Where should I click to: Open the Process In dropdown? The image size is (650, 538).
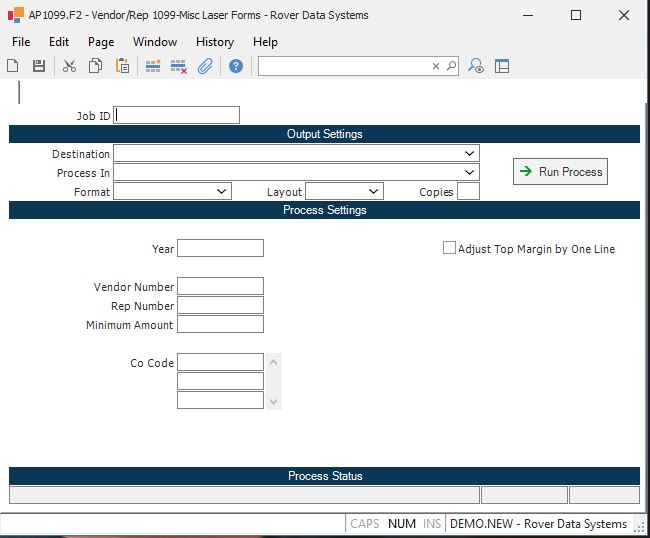tap(469, 173)
